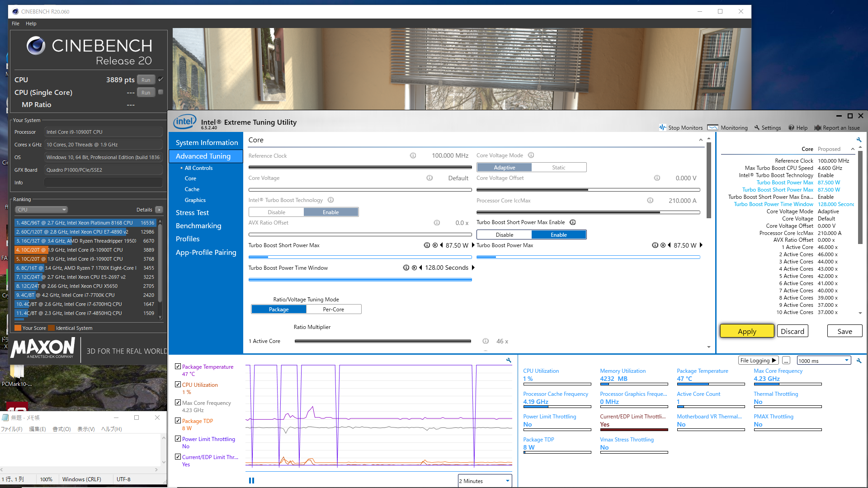
Task: Click info icon for 1 Active Core ratio
Action: tap(486, 341)
